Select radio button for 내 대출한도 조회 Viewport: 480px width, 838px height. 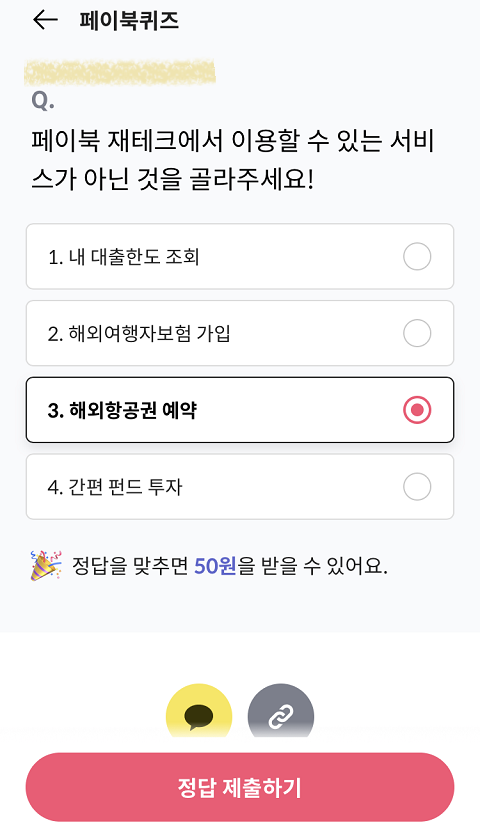tap(417, 257)
